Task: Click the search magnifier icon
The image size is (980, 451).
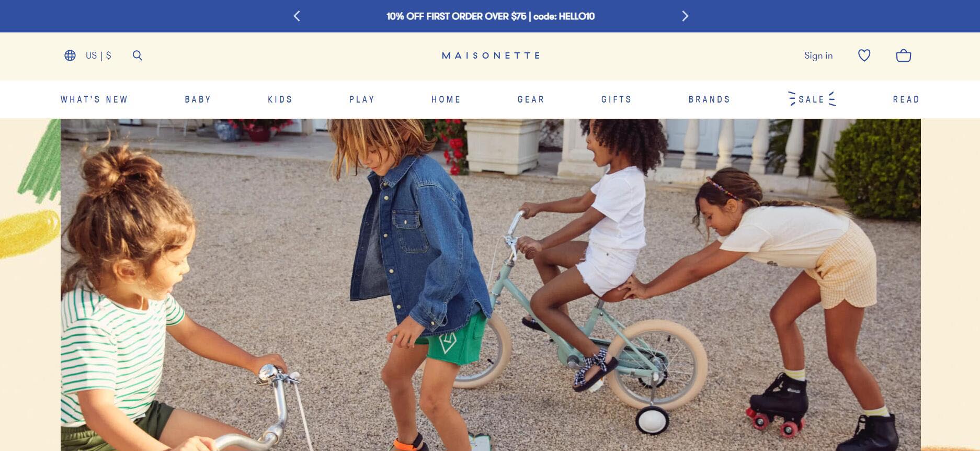Action: click(x=138, y=55)
